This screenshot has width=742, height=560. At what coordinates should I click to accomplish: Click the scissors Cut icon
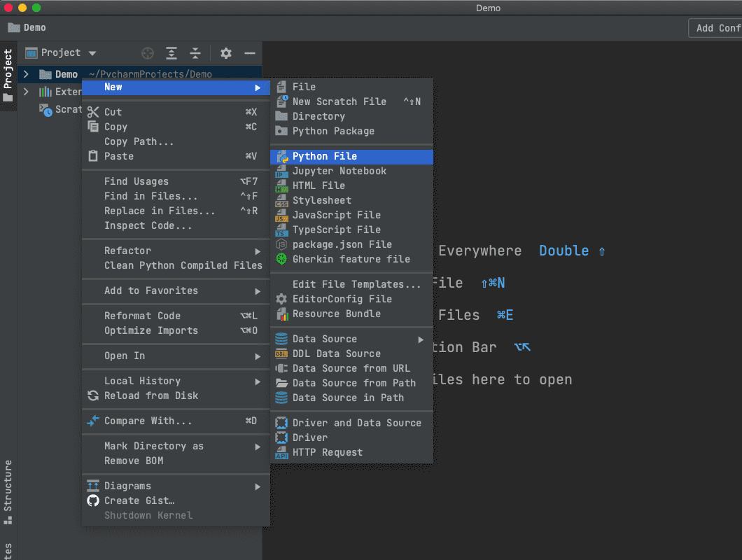(93, 112)
